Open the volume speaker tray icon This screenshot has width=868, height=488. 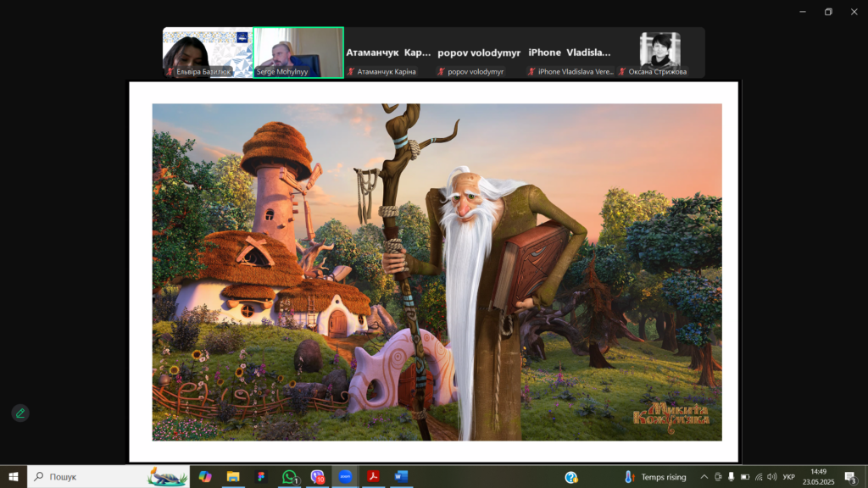pyautogui.click(x=772, y=477)
